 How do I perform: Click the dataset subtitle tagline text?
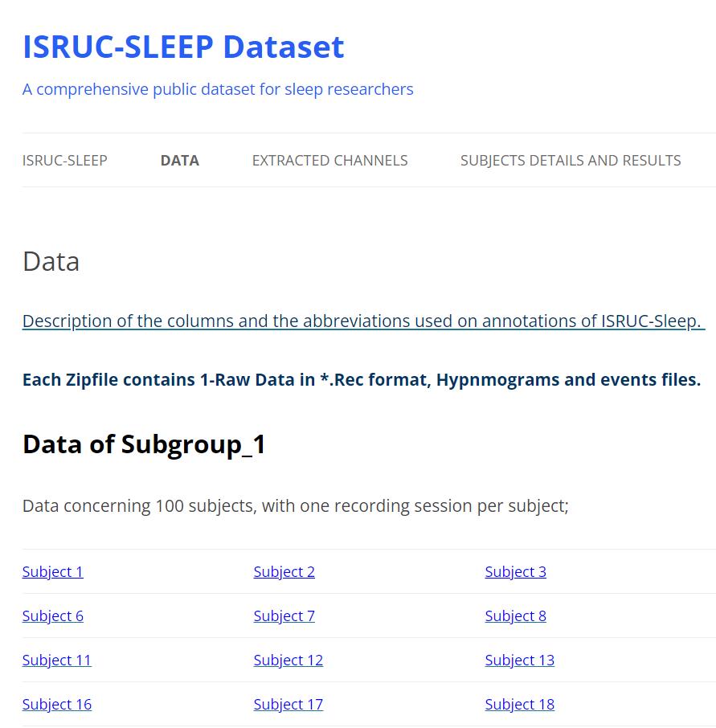coord(218,89)
